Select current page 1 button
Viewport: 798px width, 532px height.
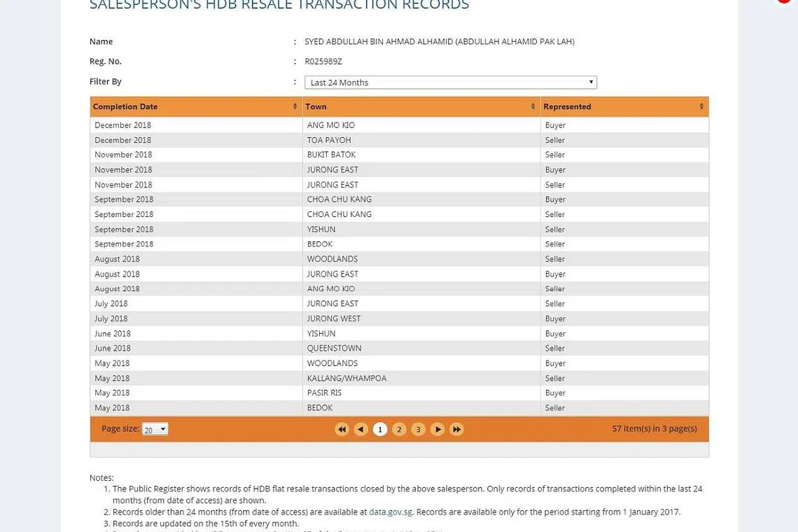(380, 429)
